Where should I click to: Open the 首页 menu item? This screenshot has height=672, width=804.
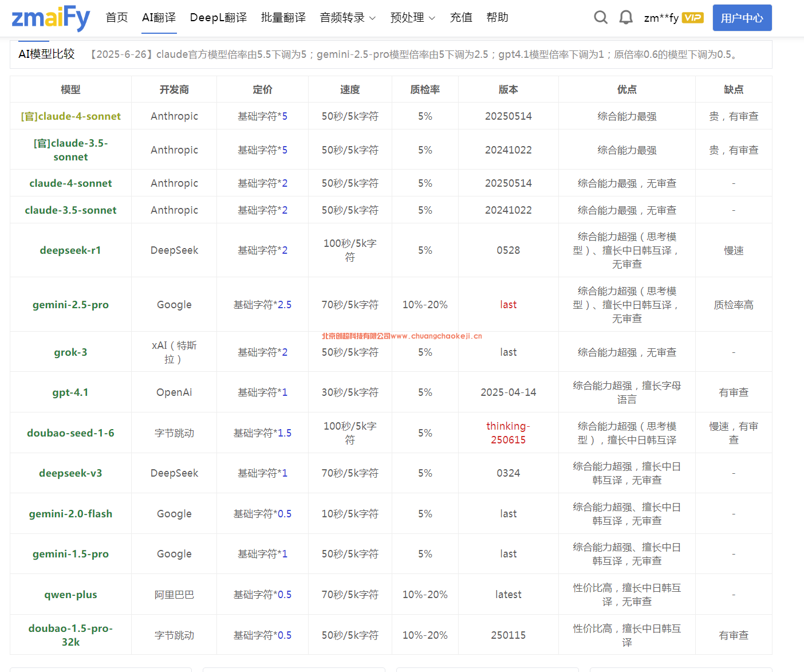117,18
